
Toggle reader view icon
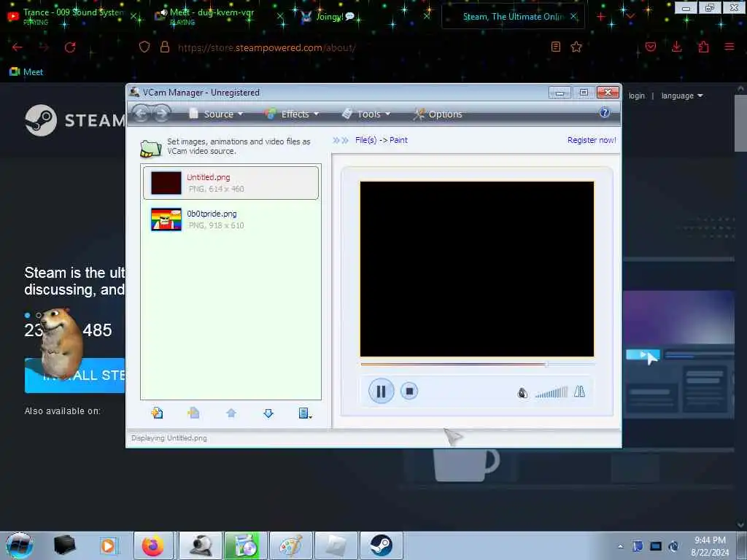tap(555, 47)
